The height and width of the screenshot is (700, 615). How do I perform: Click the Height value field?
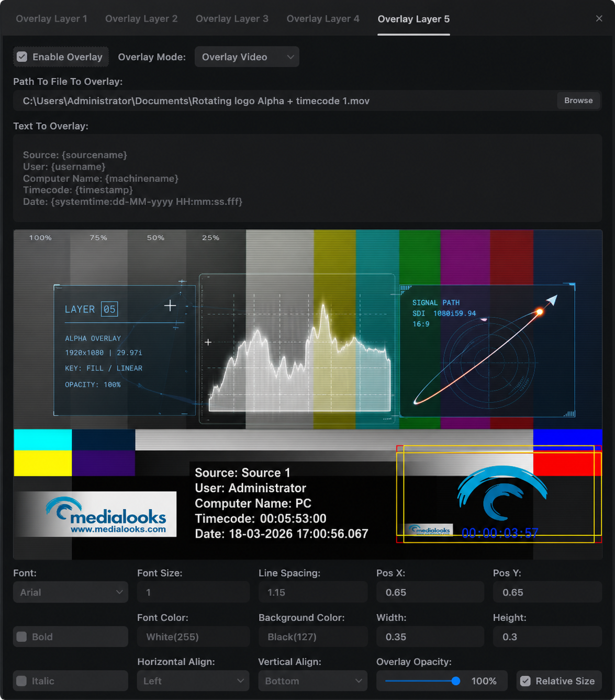coord(547,637)
